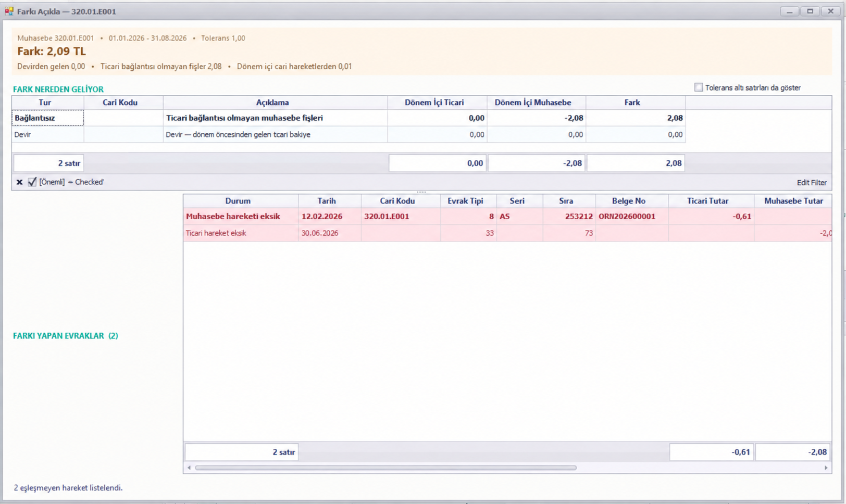Select the 'Ticari hareket eksik' row
The image size is (846, 504).
tap(507, 233)
